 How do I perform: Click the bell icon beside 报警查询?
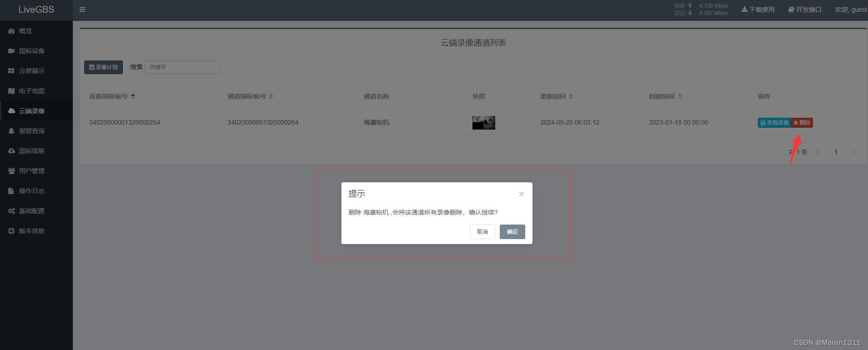point(11,131)
